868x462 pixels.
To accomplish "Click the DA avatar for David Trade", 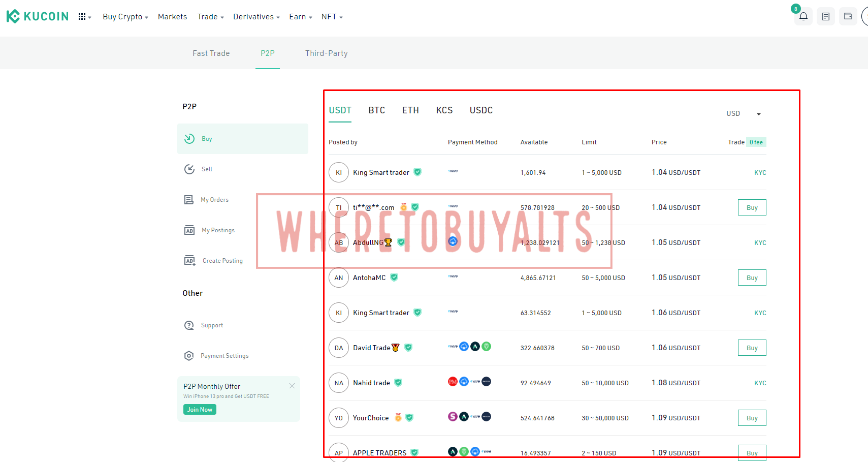I will click(339, 348).
